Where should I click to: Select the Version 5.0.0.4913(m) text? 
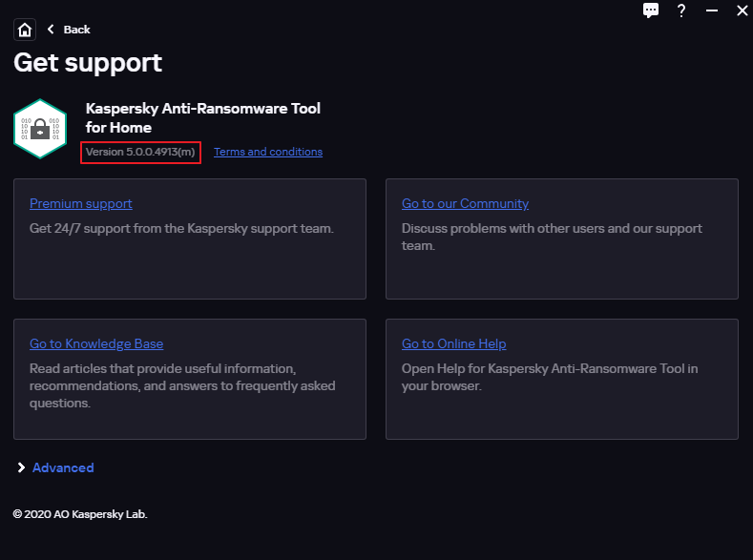[140, 152]
